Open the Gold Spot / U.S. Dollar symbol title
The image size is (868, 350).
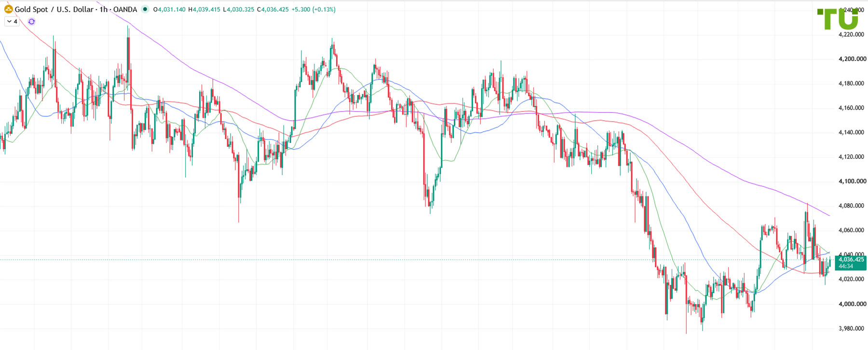pyautogui.click(x=76, y=9)
